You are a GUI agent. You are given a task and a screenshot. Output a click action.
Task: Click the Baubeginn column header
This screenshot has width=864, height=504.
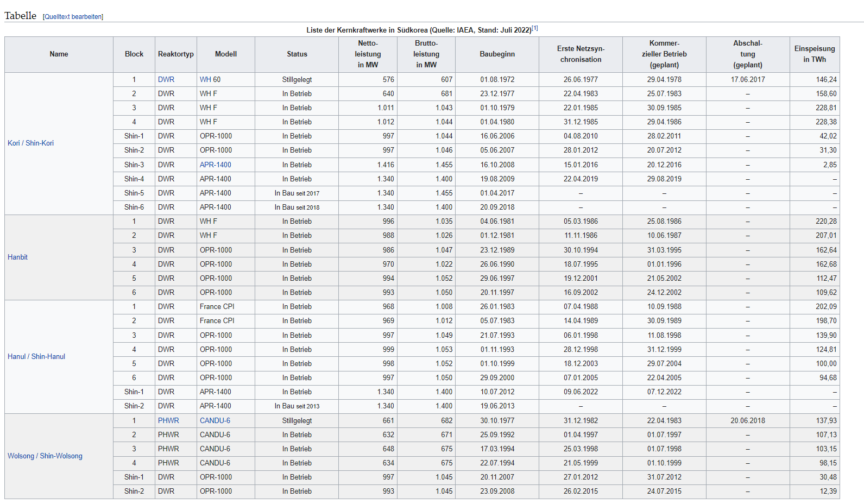click(x=497, y=54)
